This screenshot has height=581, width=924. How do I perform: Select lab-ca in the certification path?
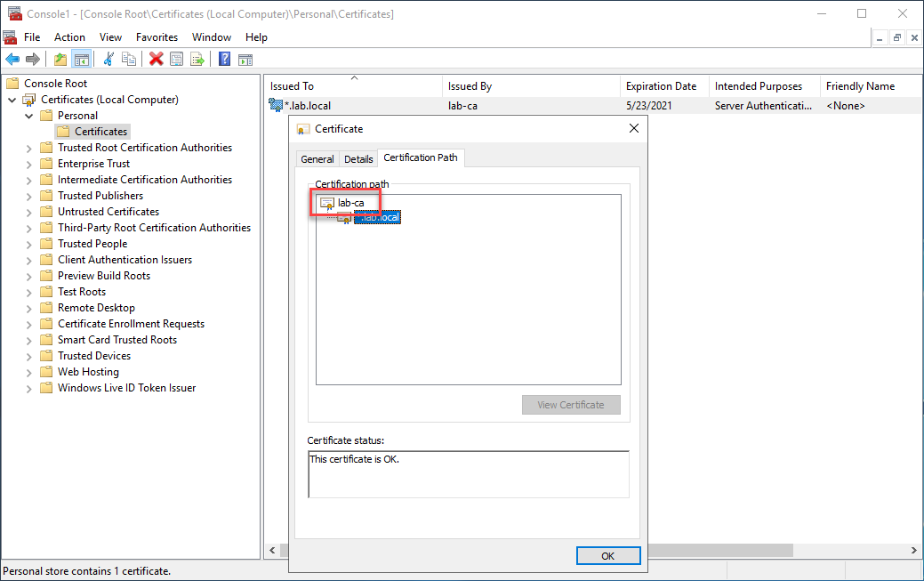tap(350, 203)
